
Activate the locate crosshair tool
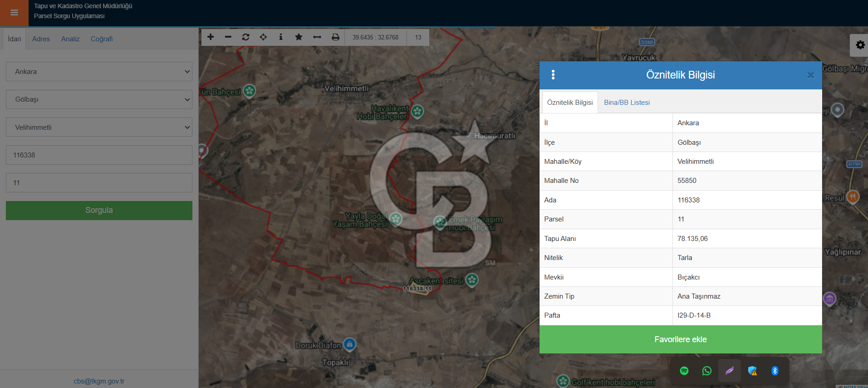pyautogui.click(x=263, y=37)
